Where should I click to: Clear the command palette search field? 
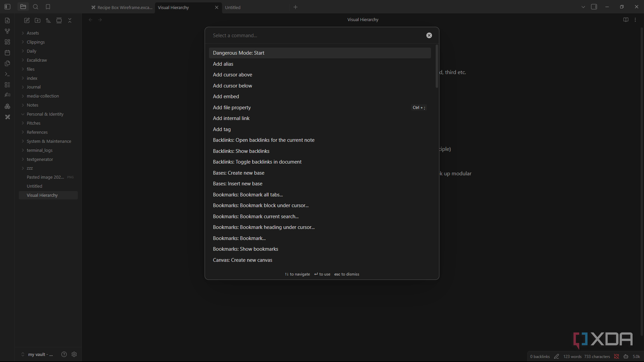tap(429, 36)
